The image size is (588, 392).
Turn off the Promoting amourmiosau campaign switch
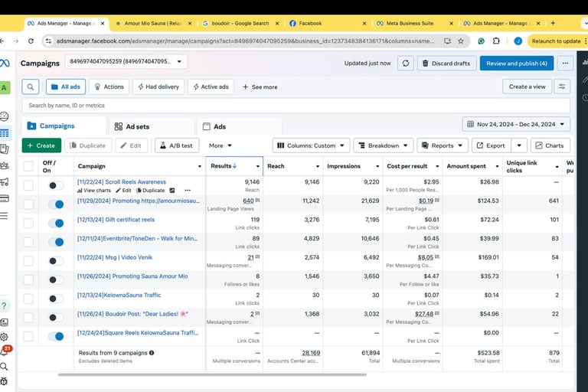point(56,204)
